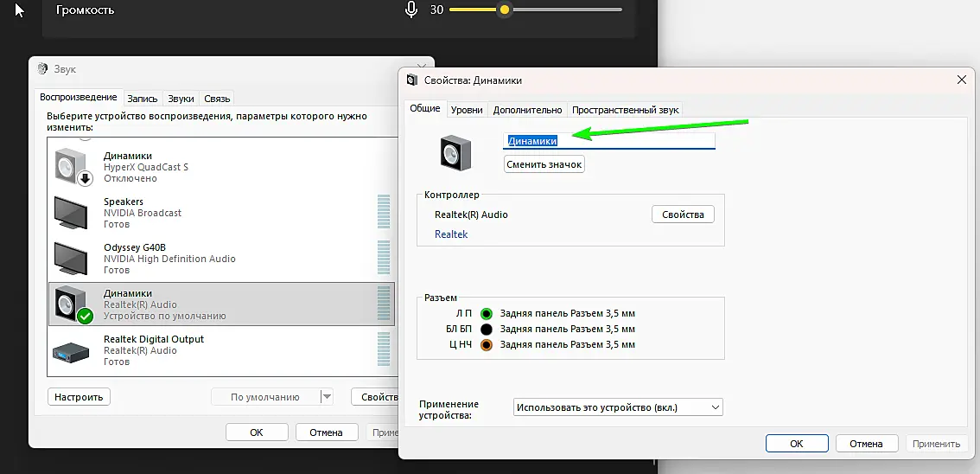Image resolution: width=980 pixels, height=474 pixels.
Task: Click the Odyssey G40B monitor icon
Action: [70, 259]
